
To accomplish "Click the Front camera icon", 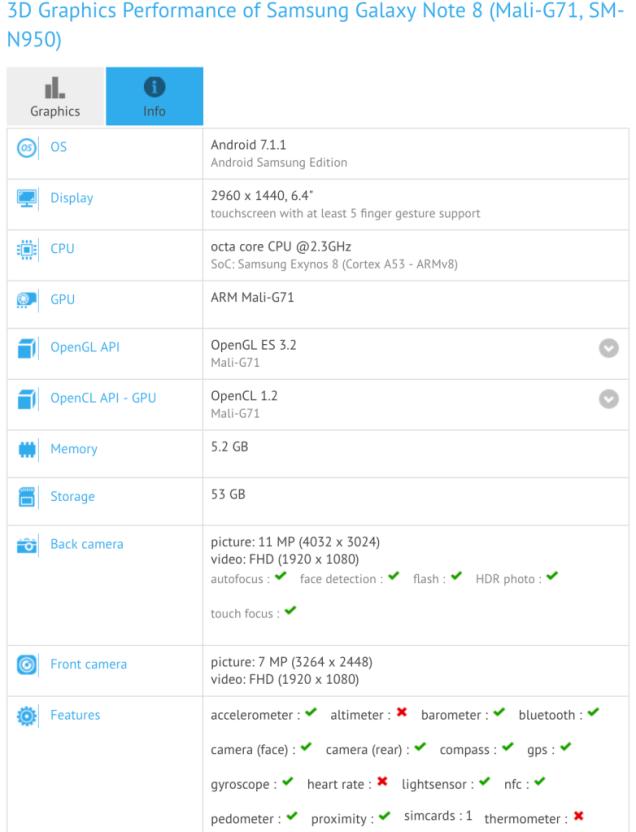I will [27, 665].
